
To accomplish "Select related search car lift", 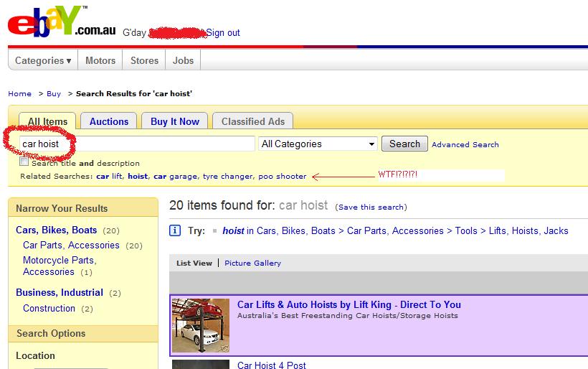I will 109,176.
